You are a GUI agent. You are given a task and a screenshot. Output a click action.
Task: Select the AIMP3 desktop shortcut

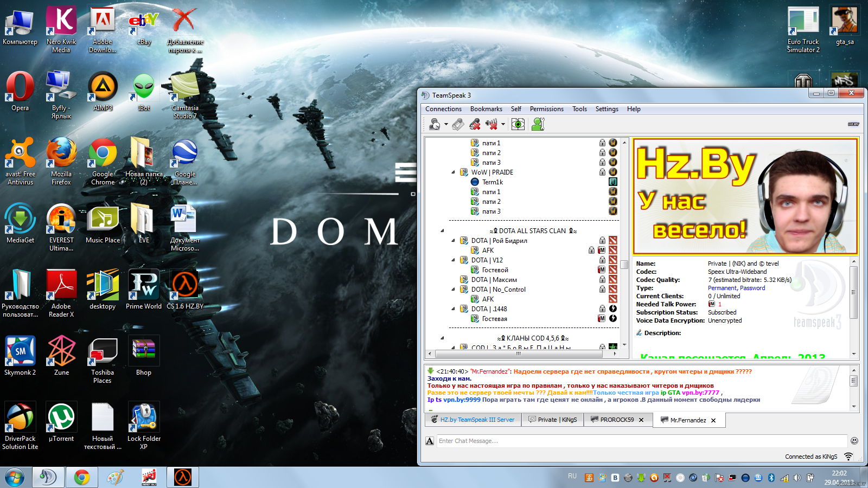(x=103, y=91)
